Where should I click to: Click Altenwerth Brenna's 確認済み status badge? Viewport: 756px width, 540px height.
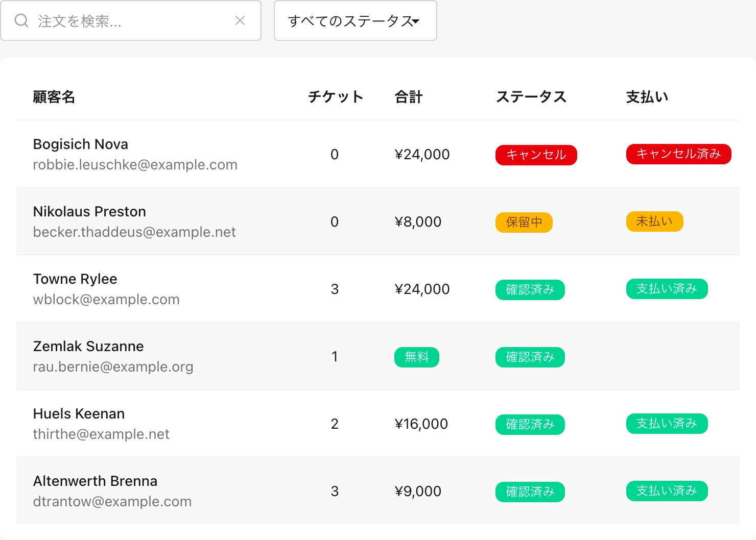530,492
